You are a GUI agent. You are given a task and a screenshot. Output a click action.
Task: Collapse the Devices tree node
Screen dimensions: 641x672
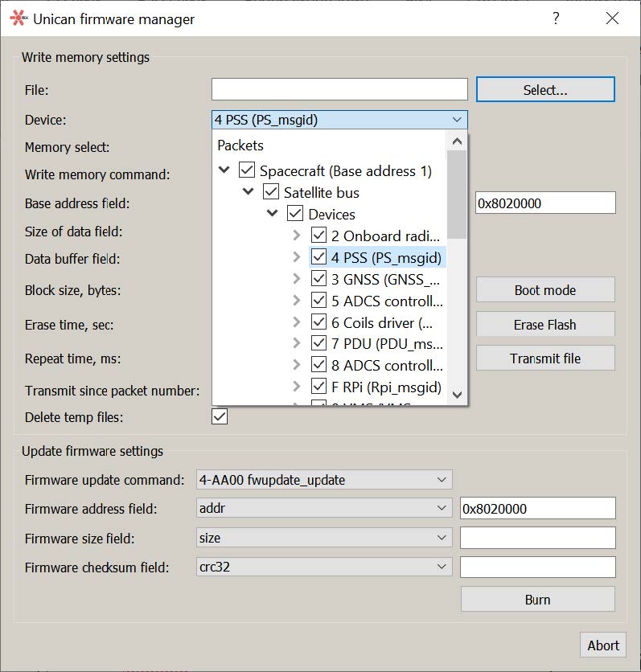click(x=271, y=214)
